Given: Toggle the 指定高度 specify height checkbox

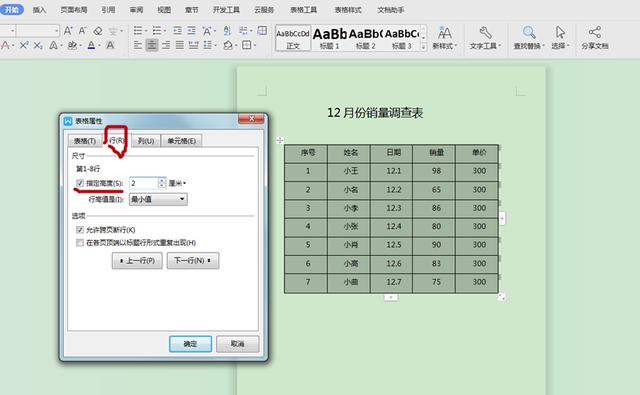Looking at the screenshot, I should [x=80, y=183].
